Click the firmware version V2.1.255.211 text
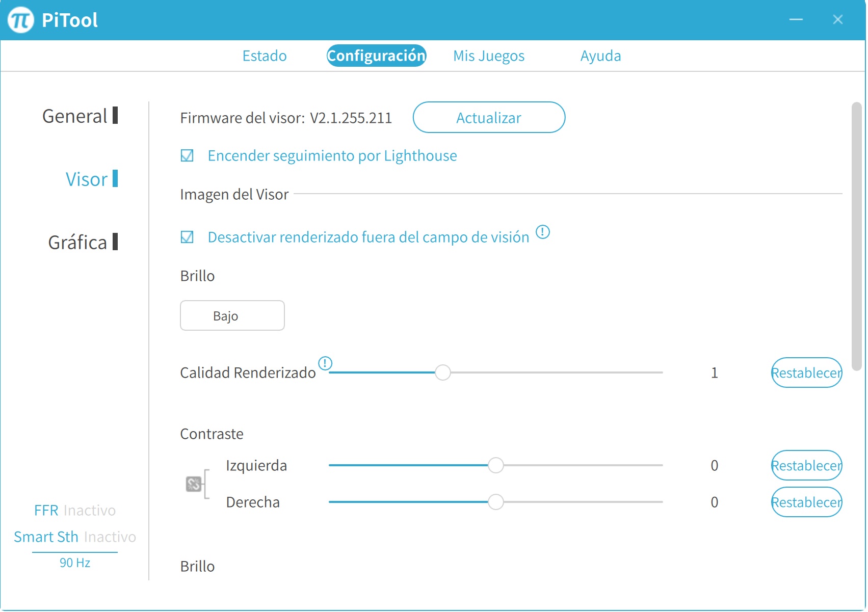Screen dimensions: 868x612 click(x=351, y=118)
